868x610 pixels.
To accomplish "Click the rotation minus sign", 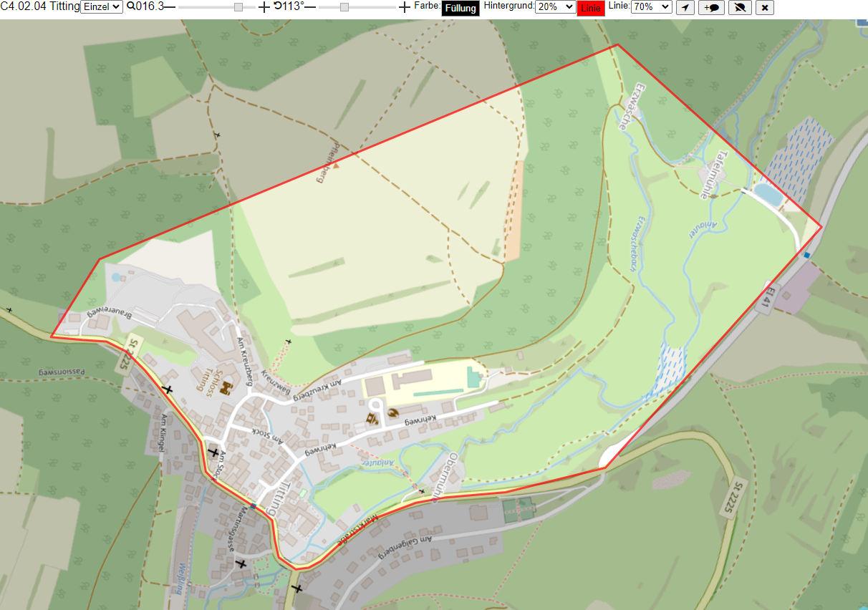I will coord(310,6).
